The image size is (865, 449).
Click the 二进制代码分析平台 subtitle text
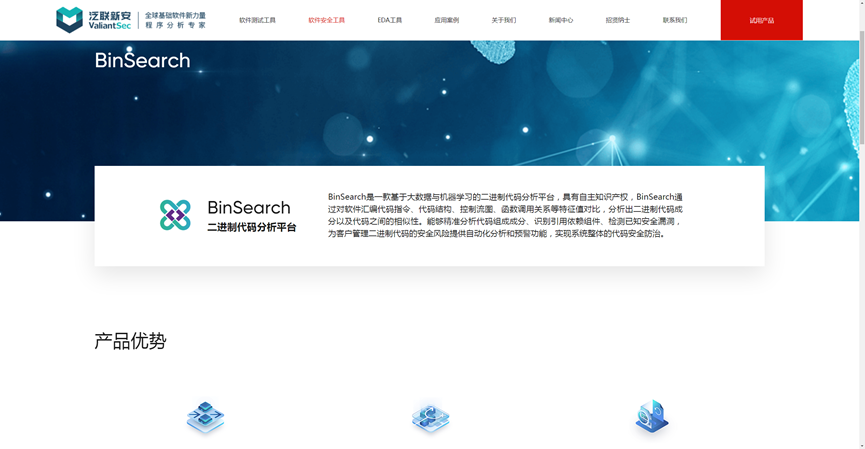(251, 228)
